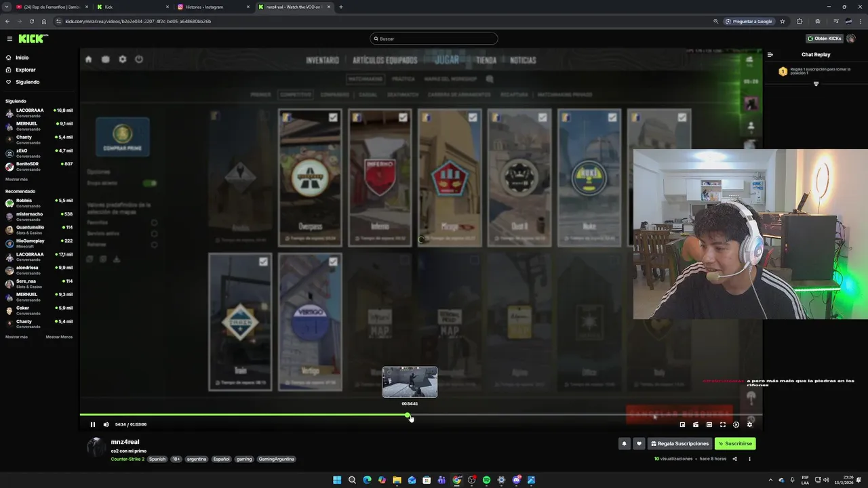This screenshot has width=868, height=488.
Task: Open the Kick hamburger sidebar menu
Action: click(9, 39)
